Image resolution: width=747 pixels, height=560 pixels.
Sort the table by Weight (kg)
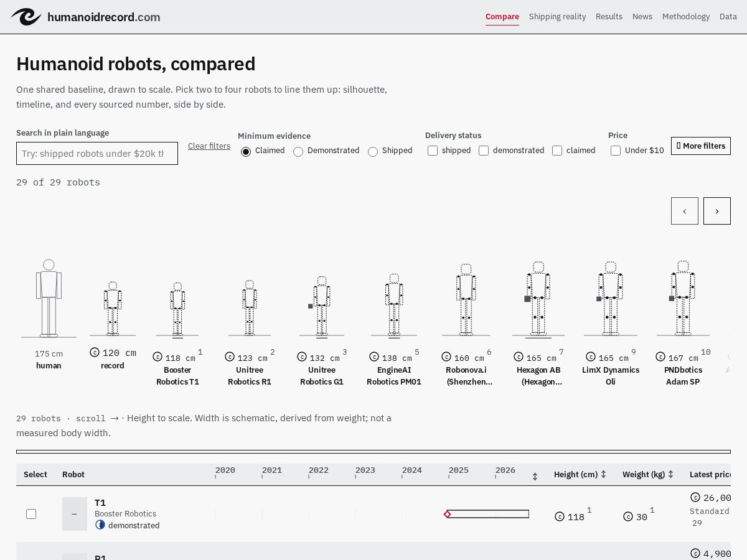(x=648, y=474)
